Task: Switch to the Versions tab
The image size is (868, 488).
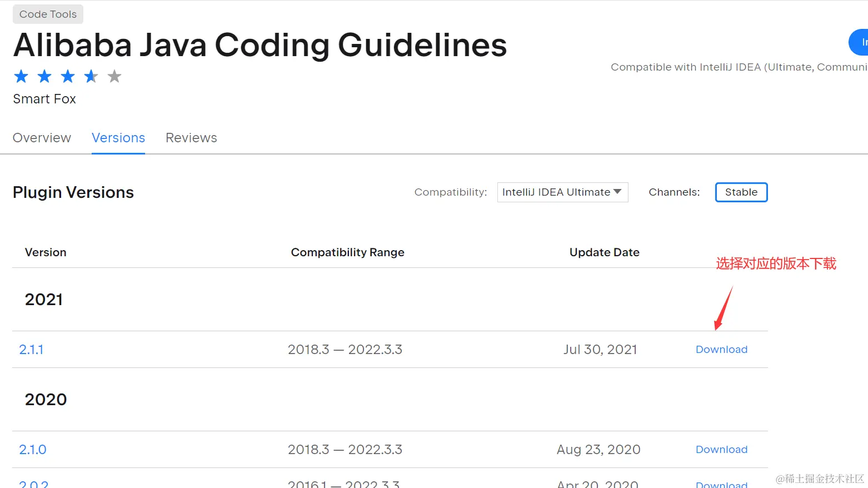Action: pyautogui.click(x=118, y=138)
